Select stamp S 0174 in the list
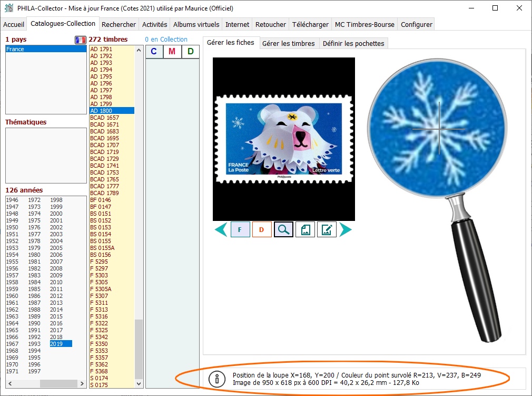This screenshot has height=396, width=532. pos(112,378)
